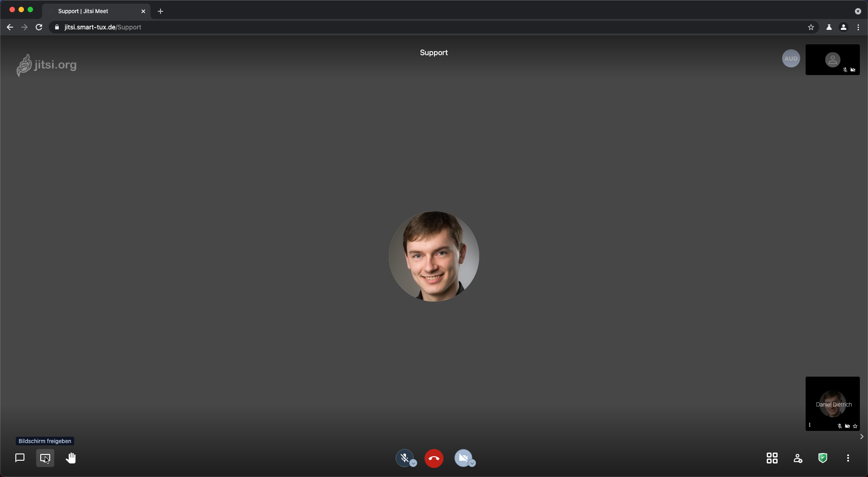This screenshot has width=868, height=477.
Task: Go back with the browser back arrow
Action: tap(10, 27)
